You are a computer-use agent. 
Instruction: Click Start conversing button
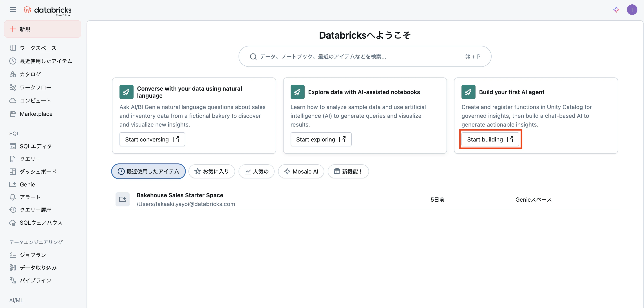tap(152, 139)
